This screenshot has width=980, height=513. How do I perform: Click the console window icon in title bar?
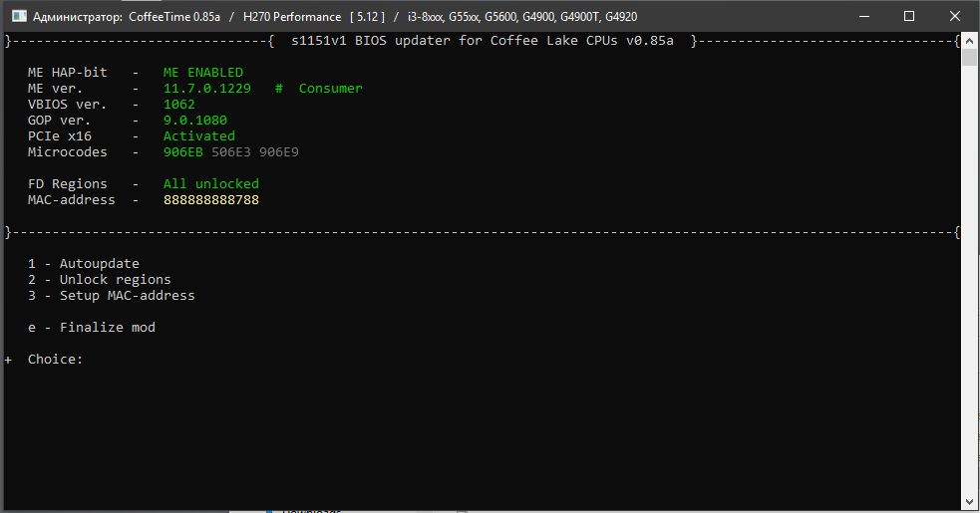pos(19,16)
